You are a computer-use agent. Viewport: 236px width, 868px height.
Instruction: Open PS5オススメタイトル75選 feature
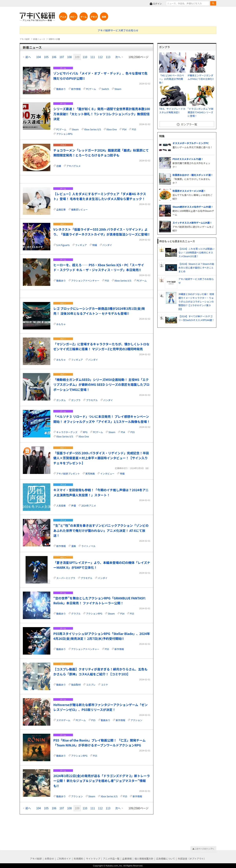point(187,159)
